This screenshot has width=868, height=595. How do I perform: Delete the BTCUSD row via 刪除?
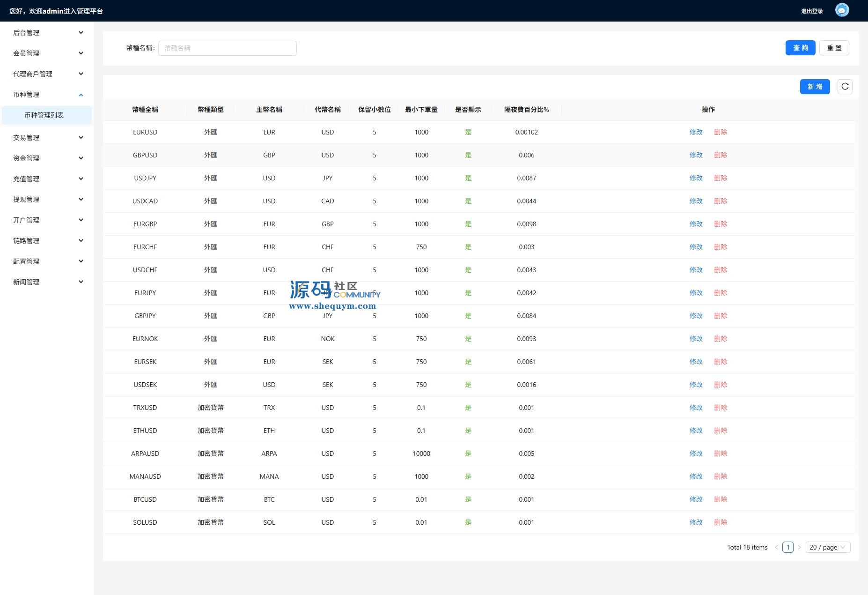click(x=721, y=499)
